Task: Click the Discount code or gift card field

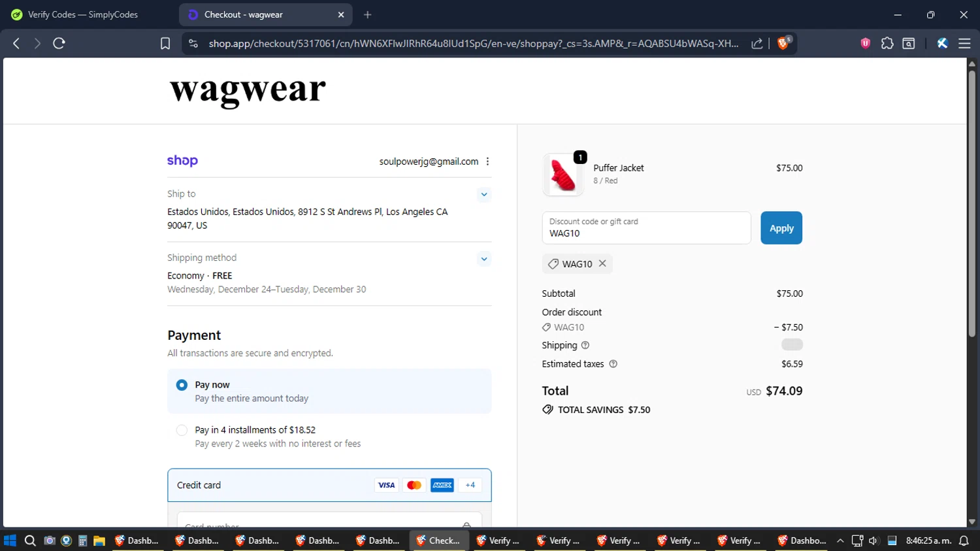Action: [x=646, y=228]
